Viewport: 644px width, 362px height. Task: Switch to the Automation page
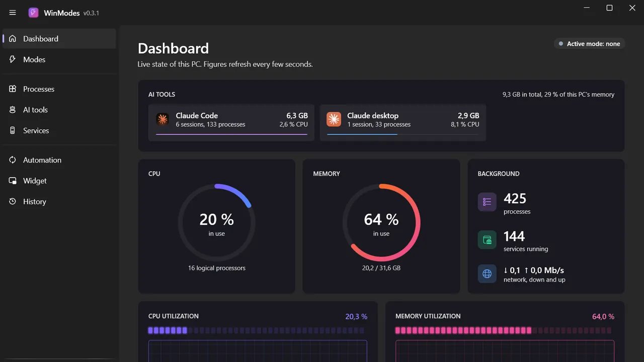click(59, 160)
